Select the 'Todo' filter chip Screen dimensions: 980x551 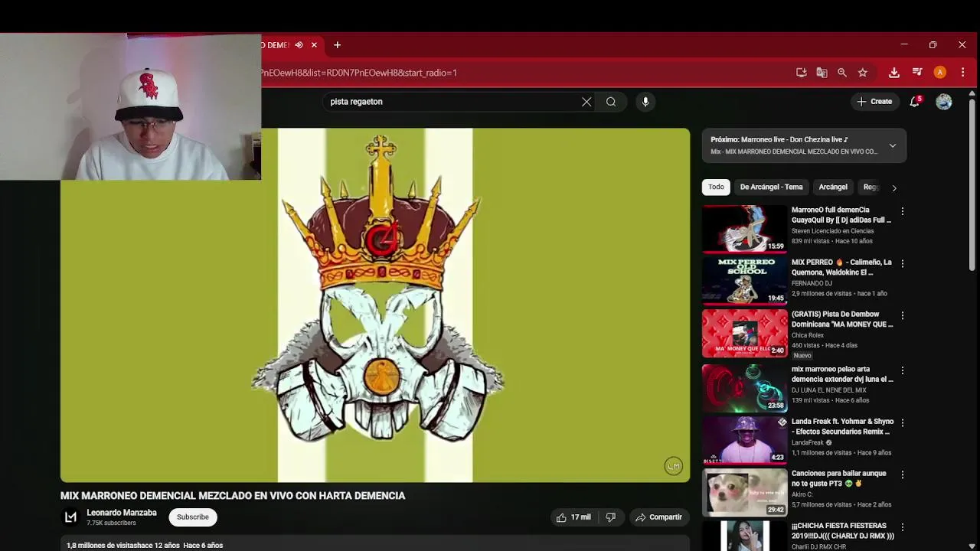tap(716, 187)
